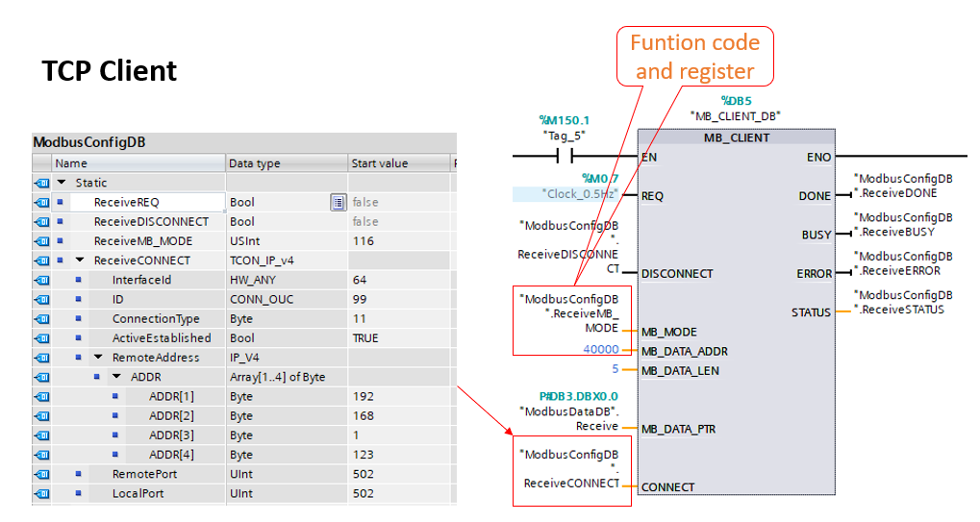Click the blue square marker beside InterfaceId

click(79, 280)
